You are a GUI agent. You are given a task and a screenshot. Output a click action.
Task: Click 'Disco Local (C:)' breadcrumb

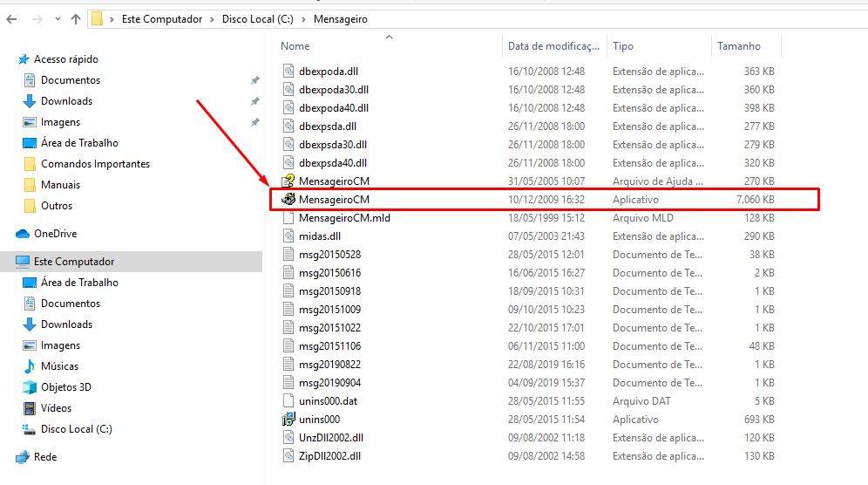click(258, 19)
